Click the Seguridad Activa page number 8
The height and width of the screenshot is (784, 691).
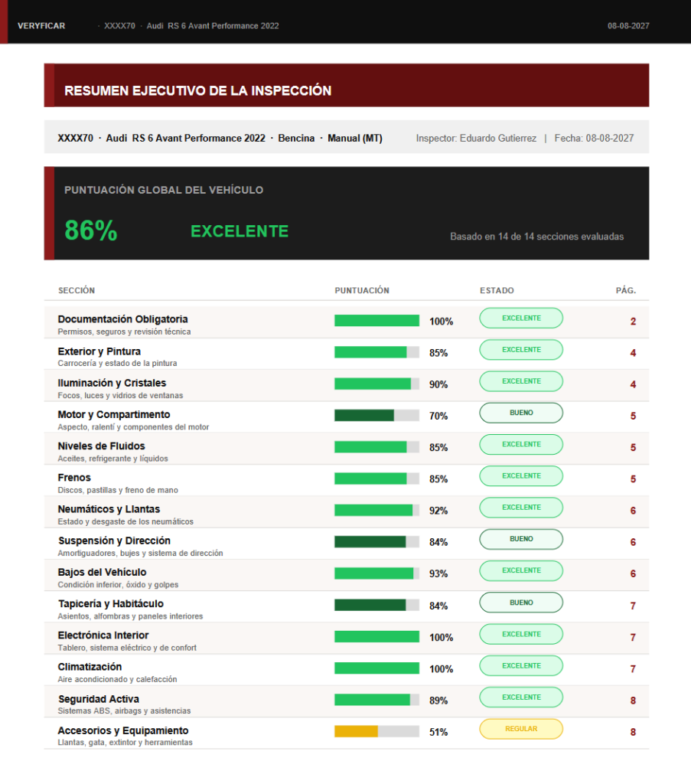(633, 701)
